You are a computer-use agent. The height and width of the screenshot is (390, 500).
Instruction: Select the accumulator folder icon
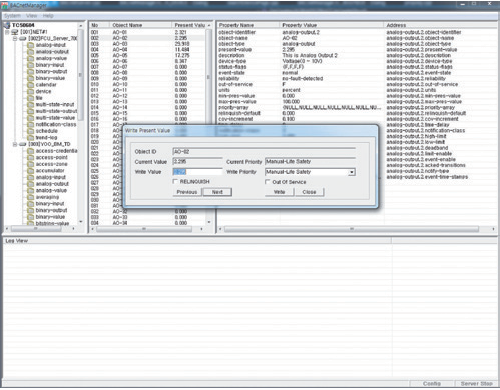30,171
